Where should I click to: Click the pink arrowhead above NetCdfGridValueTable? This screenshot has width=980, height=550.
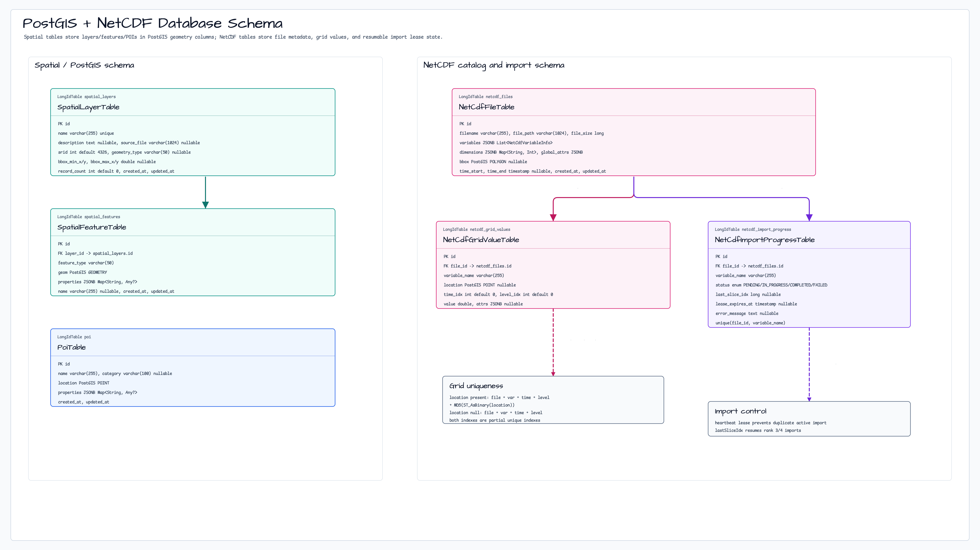(x=553, y=218)
